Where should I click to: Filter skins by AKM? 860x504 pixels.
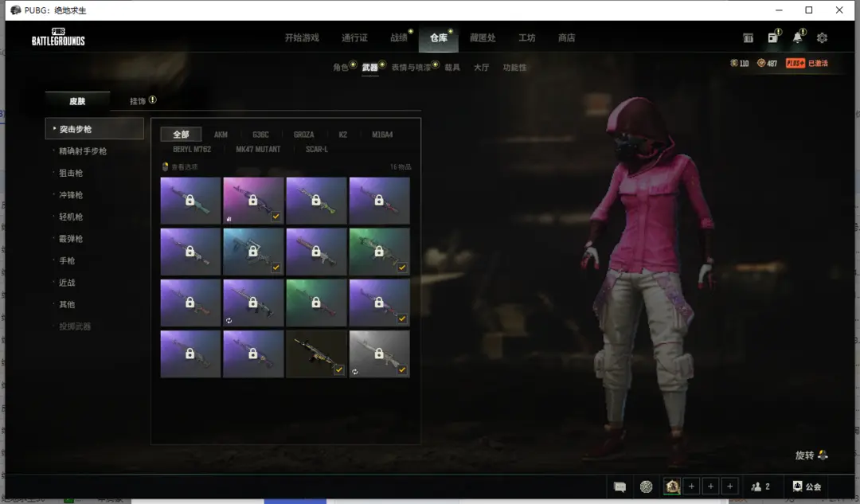pyautogui.click(x=221, y=135)
